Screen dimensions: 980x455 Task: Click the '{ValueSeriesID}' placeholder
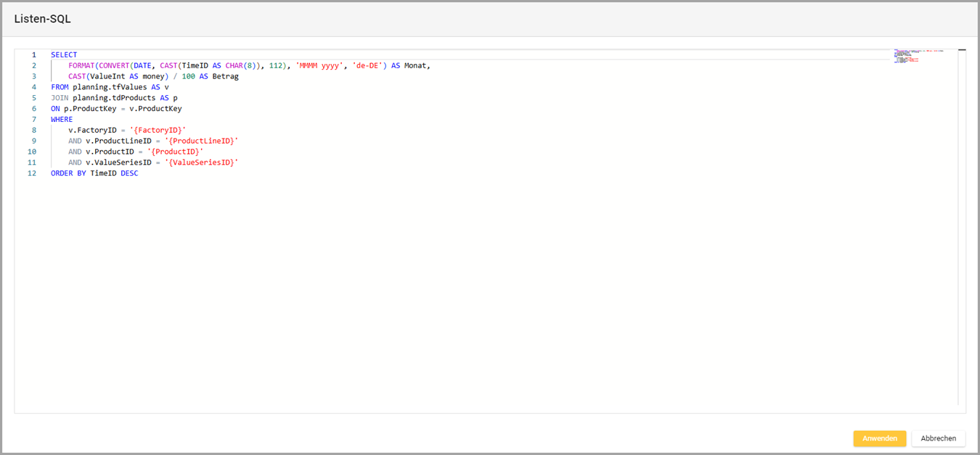[x=201, y=163]
